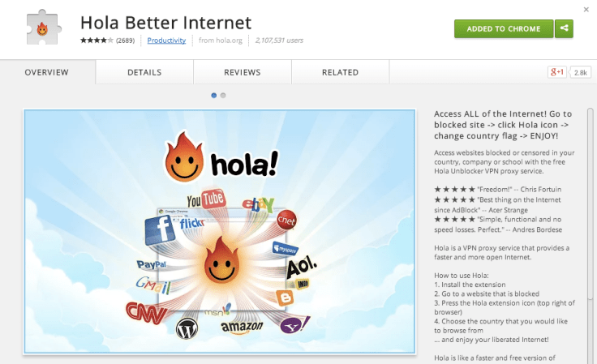
Task: Click the 2.8k +1 count bubble
Action: [x=580, y=72]
